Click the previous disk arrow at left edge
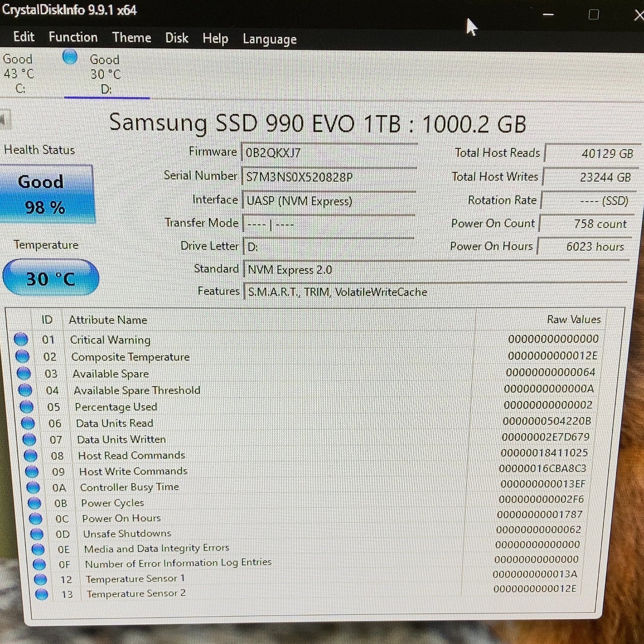This screenshot has height=644, width=644. click(x=4, y=119)
